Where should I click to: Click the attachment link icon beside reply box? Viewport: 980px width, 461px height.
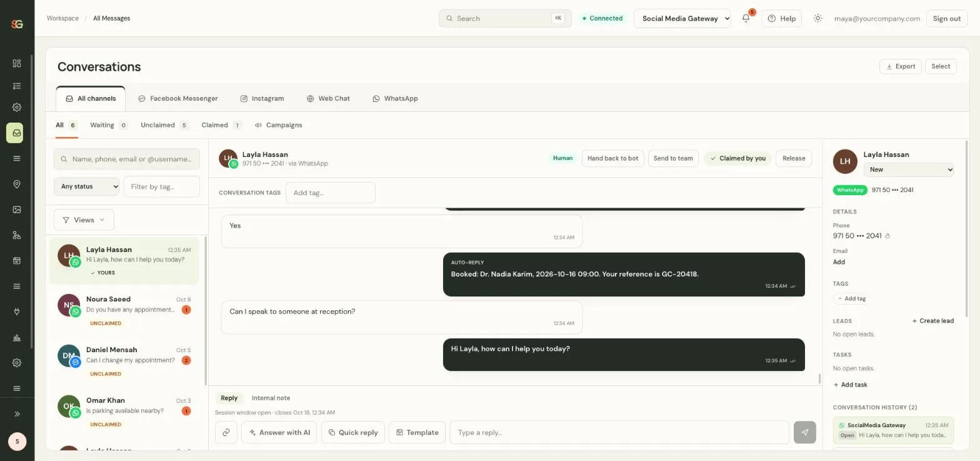pyautogui.click(x=226, y=432)
